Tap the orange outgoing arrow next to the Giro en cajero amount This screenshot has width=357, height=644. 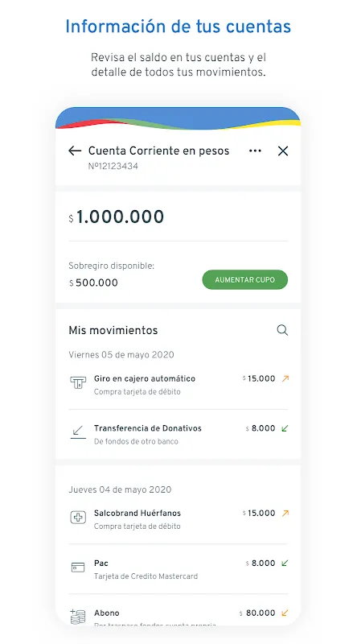(285, 378)
